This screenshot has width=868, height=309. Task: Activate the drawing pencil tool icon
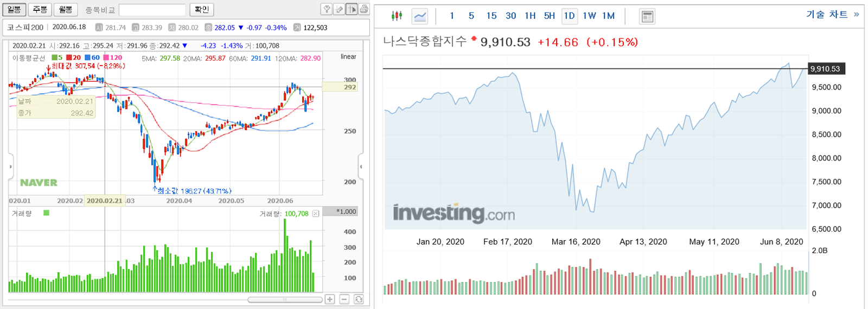point(339,9)
